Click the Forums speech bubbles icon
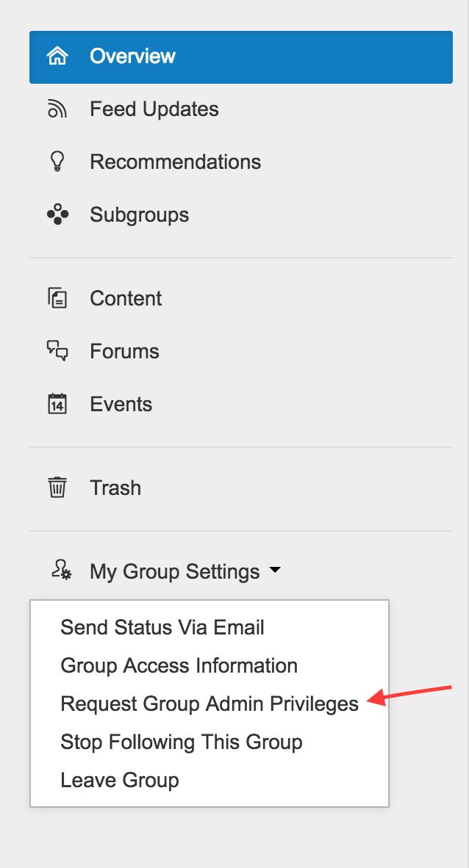469x868 pixels. tap(57, 351)
